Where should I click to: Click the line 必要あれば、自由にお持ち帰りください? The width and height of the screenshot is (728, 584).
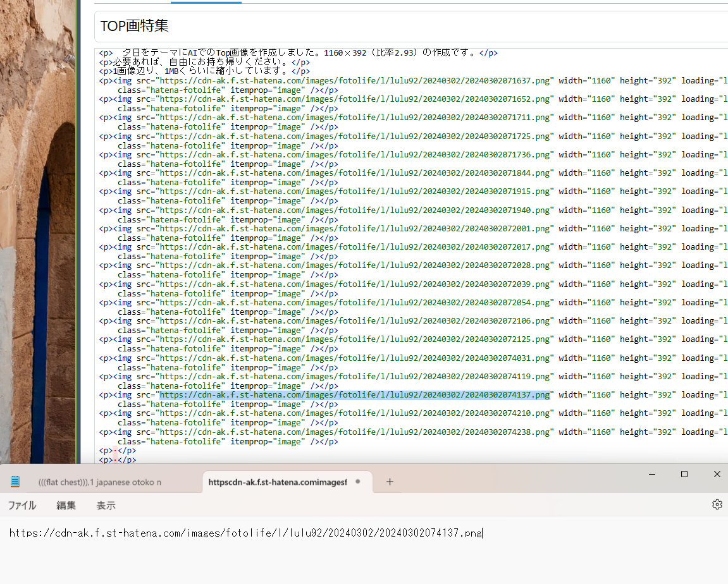(204, 62)
